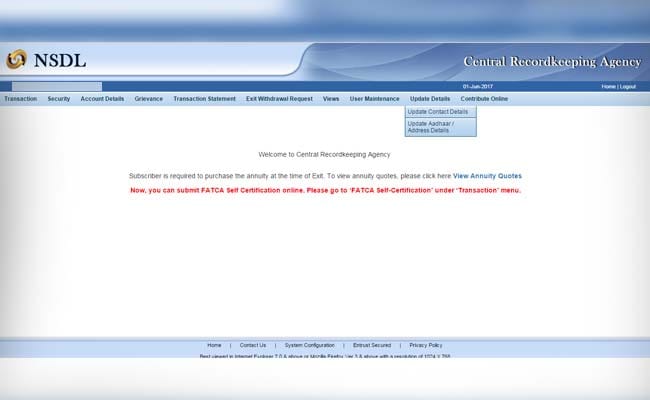Screen dimensions: 650x400
Task: Open the Grievance menu
Action: click(149, 99)
